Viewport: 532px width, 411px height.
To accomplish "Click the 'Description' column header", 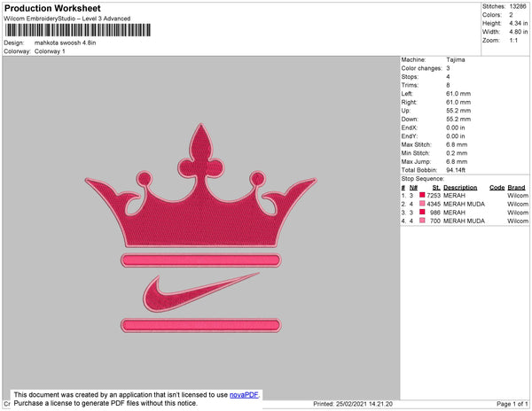I will tap(460, 188).
